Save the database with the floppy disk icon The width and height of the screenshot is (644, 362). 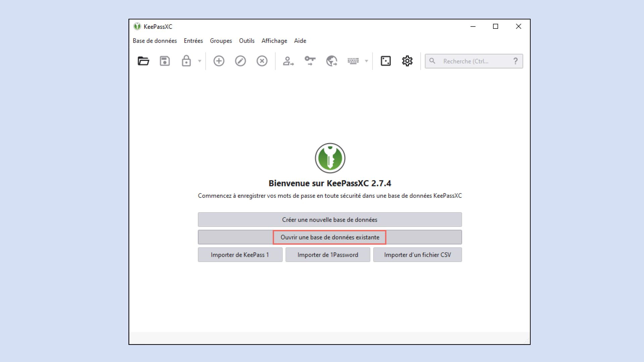[165, 61]
